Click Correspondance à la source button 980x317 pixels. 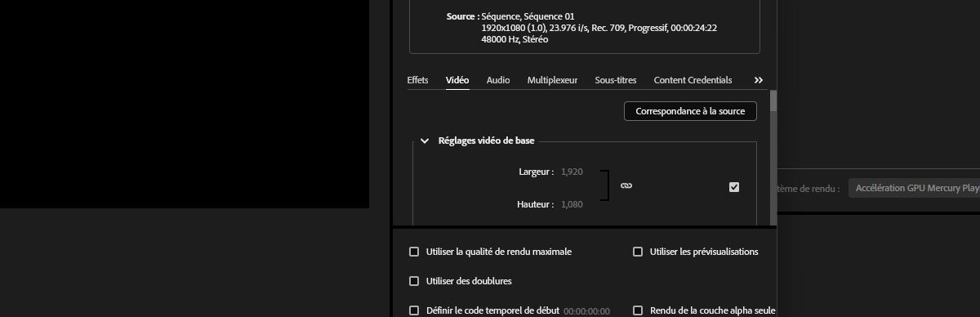coord(690,111)
